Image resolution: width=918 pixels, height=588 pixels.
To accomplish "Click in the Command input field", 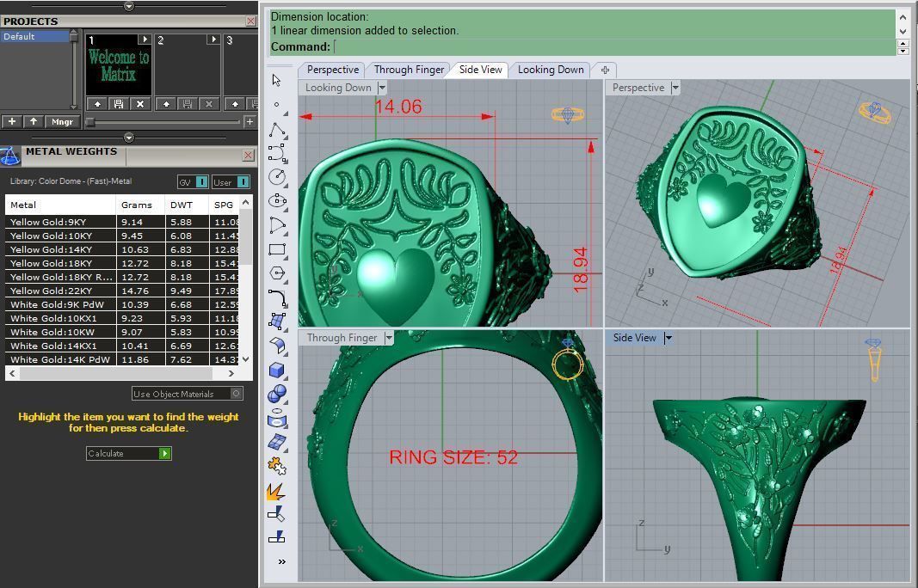I will click(613, 46).
